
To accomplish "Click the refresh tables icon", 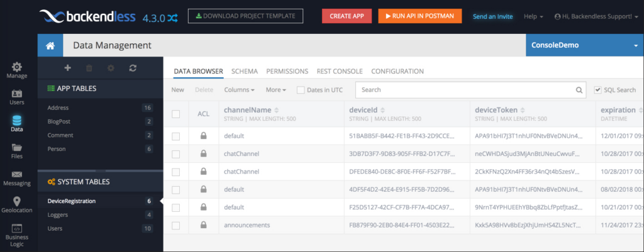I will 132,68.
